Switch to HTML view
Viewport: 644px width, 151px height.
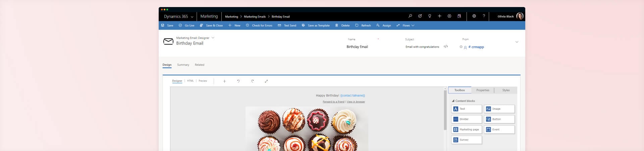tap(190, 81)
